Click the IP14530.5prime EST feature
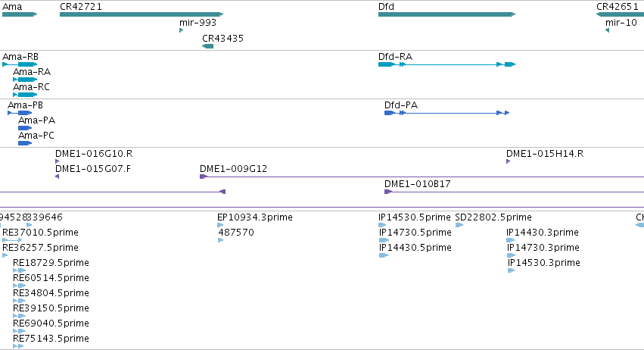The image size is (644, 350). pyautogui.click(x=382, y=225)
